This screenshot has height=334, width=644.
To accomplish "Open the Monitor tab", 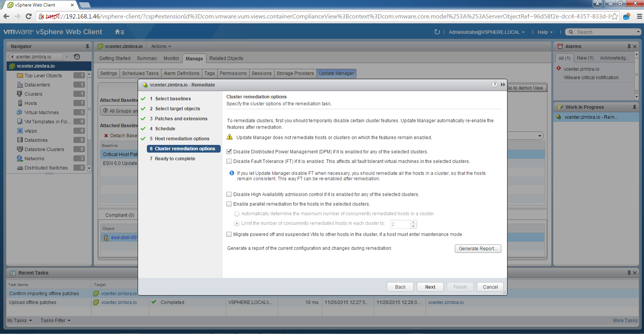I will pos(171,58).
